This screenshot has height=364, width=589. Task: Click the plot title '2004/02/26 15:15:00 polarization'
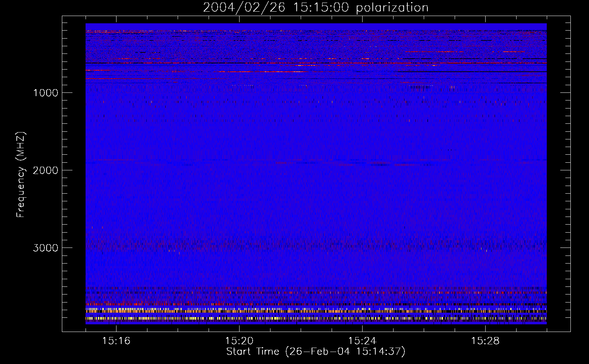click(x=316, y=8)
